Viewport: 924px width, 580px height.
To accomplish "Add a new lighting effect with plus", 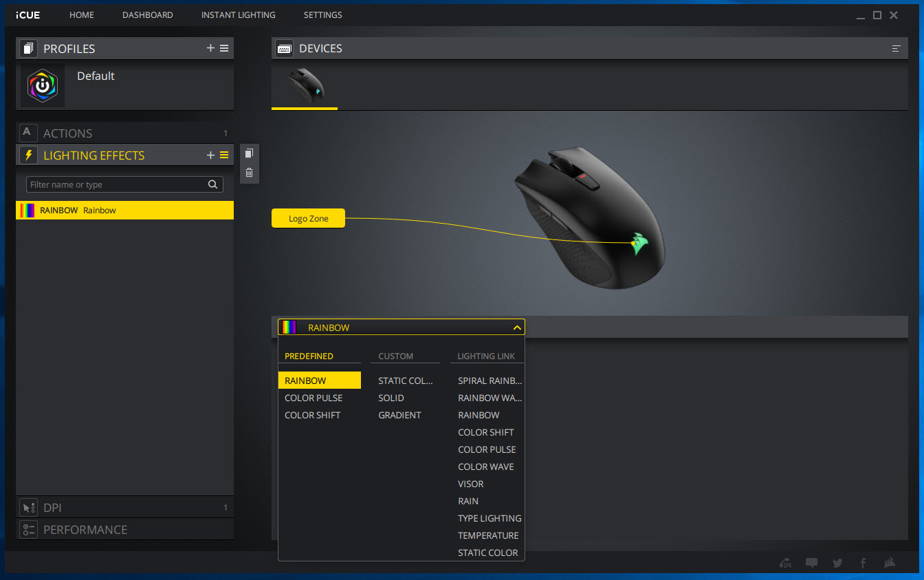I will tap(210, 155).
